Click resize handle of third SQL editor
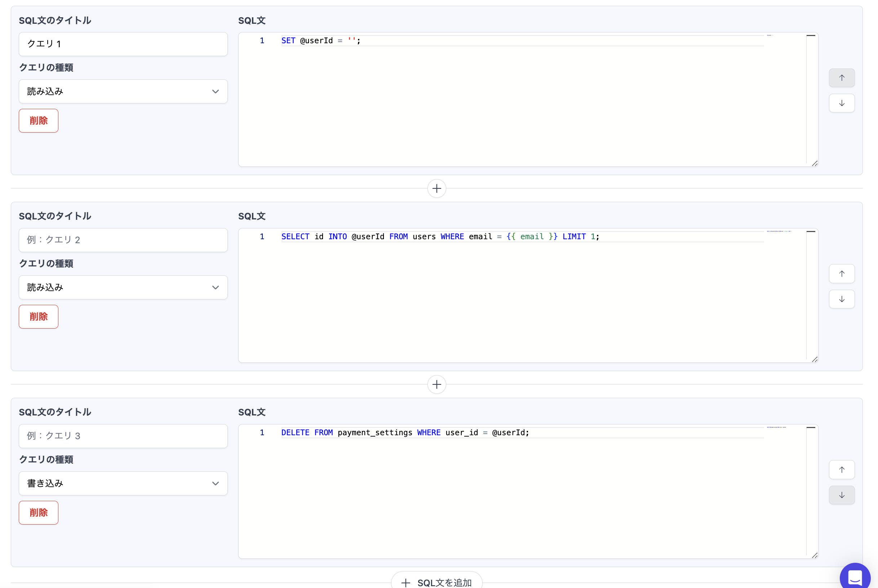878x588 pixels. 814,555
